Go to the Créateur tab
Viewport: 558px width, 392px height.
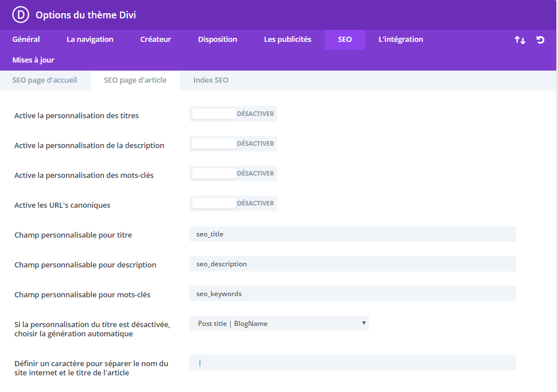click(156, 40)
